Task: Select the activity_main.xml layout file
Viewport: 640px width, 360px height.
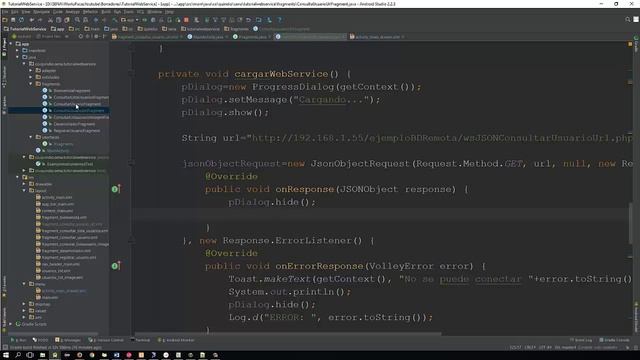Action: click(x=57, y=198)
